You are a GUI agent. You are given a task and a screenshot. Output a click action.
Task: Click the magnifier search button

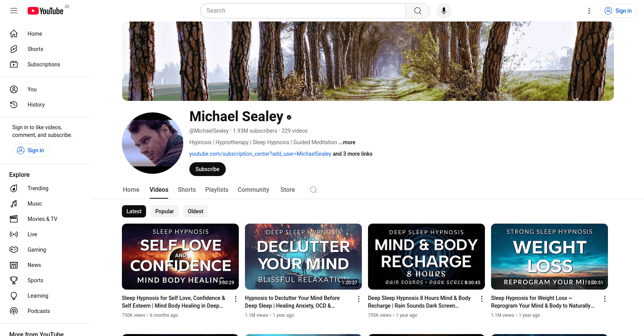coord(418,11)
